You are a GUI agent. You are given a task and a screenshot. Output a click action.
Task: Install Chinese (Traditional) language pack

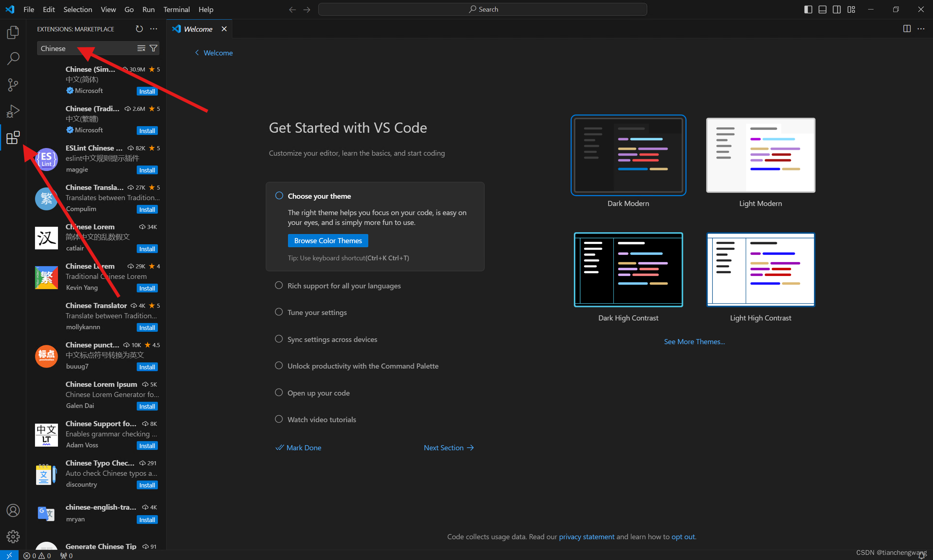(x=147, y=131)
